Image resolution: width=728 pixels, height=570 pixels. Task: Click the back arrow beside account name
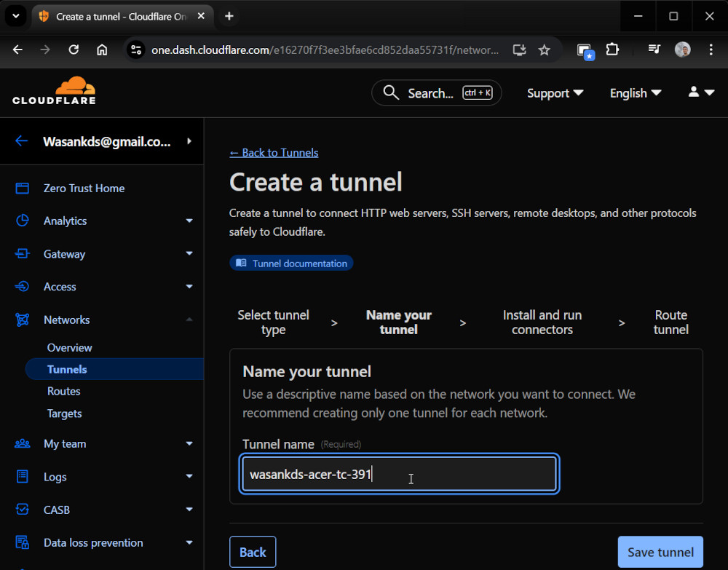point(21,141)
